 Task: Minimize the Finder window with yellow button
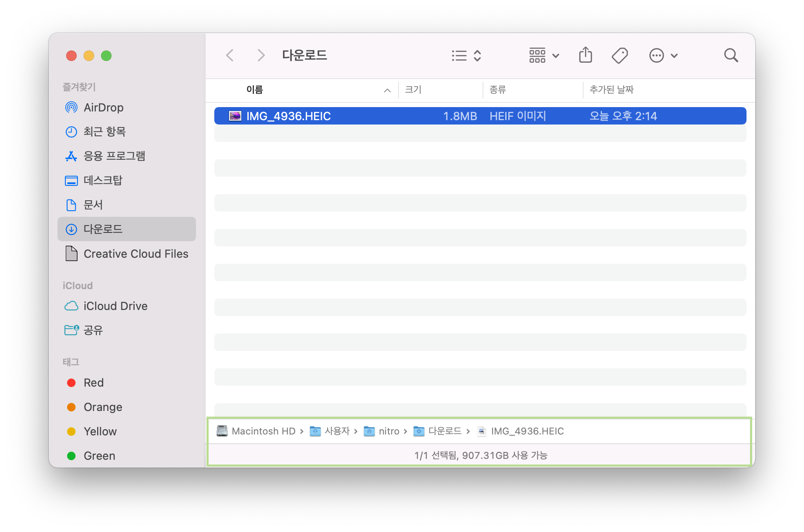pos(89,56)
